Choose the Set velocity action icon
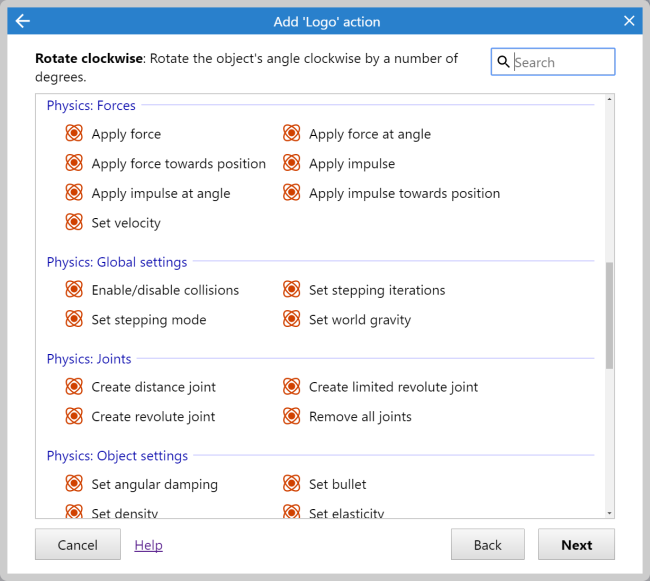The image size is (650, 581). [74, 223]
